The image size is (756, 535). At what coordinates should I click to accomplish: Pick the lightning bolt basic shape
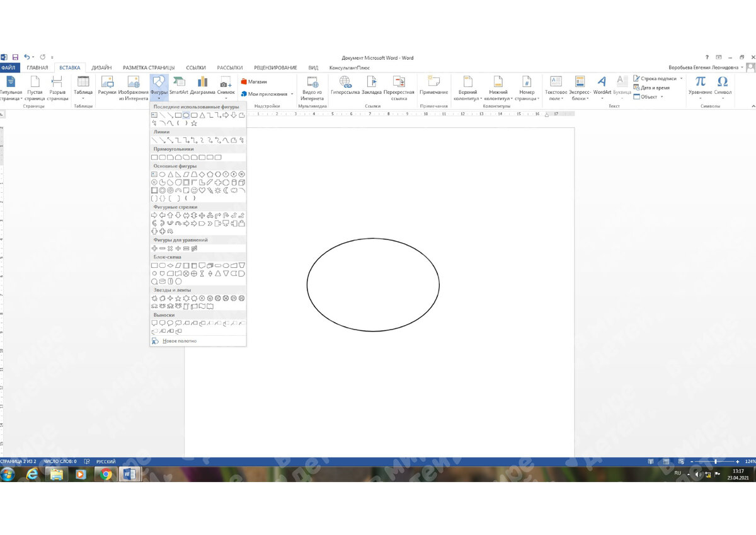[210, 190]
